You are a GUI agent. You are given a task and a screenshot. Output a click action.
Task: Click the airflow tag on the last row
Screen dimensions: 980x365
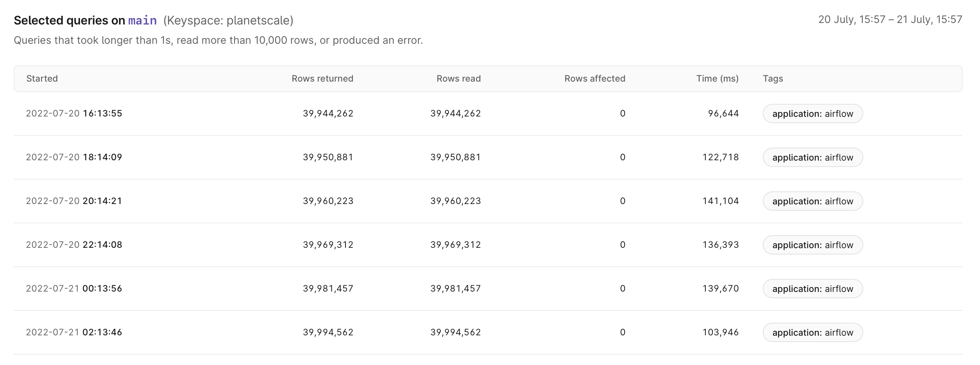812,332
